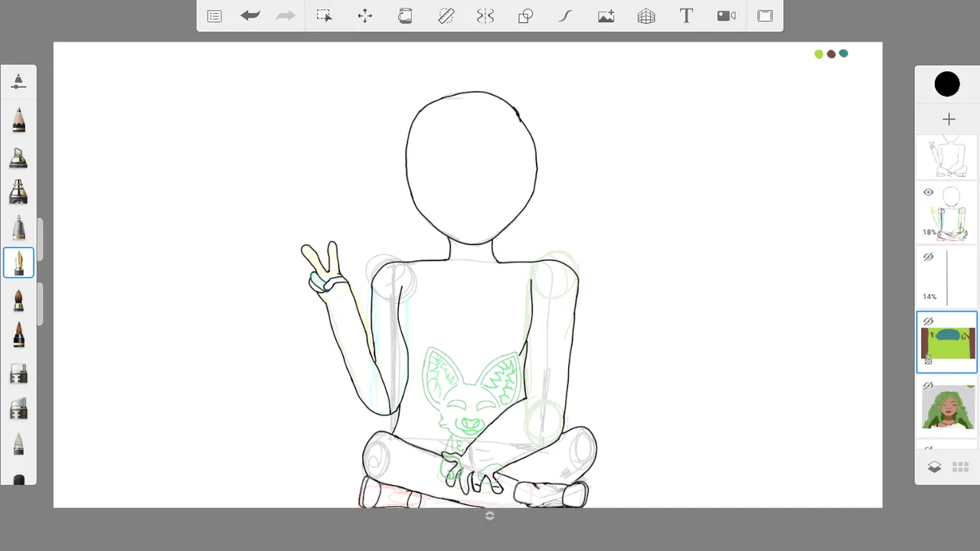This screenshot has height=551, width=980.
Task: Open the Draw Styles shapes tool
Action: pyautogui.click(x=525, y=16)
